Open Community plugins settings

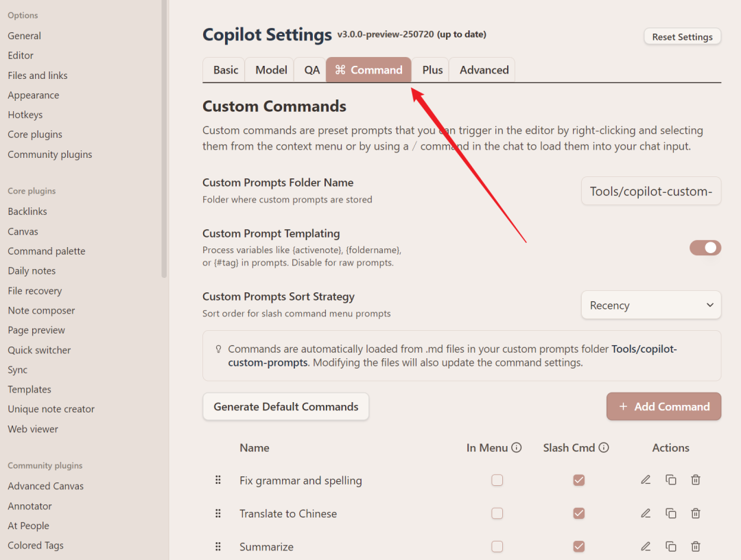(49, 154)
